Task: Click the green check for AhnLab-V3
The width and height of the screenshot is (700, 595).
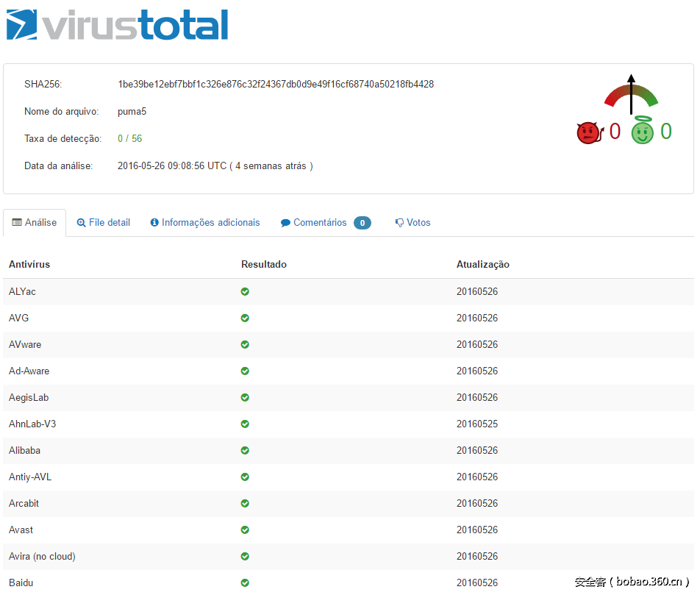Action: [x=245, y=424]
